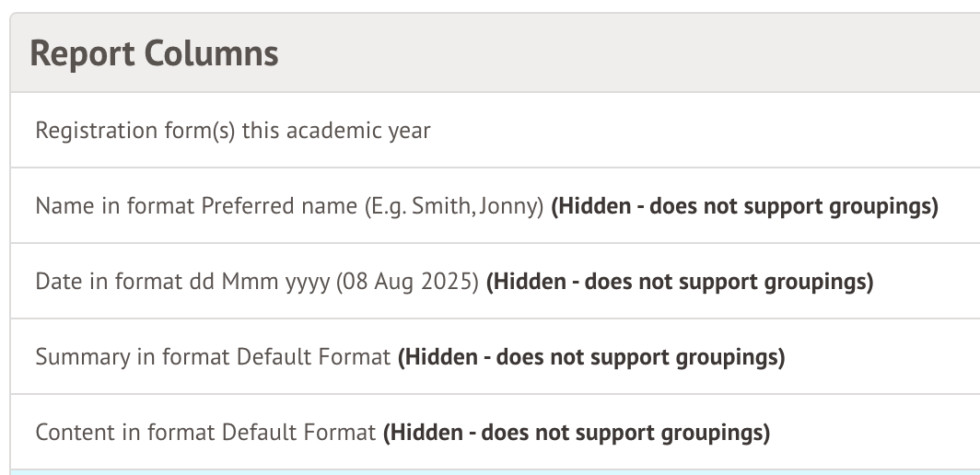Image resolution: width=980 pixels, height=475 pixels.
Task: Click the Hidden note on the Content row
Action: pos(577,433)
